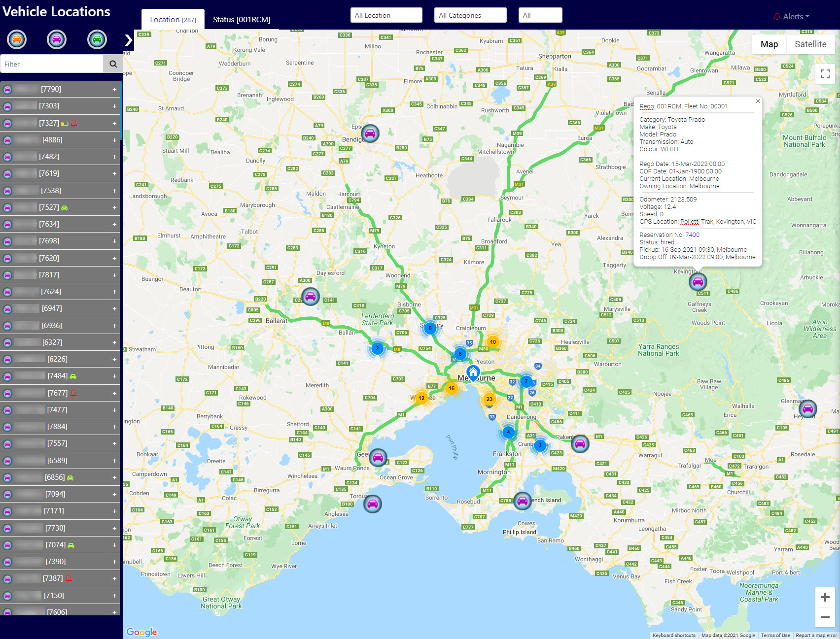Open reservation 7400 link in popup
The image size is (840, 639).
pyautogui.click(x=692, y=235)
